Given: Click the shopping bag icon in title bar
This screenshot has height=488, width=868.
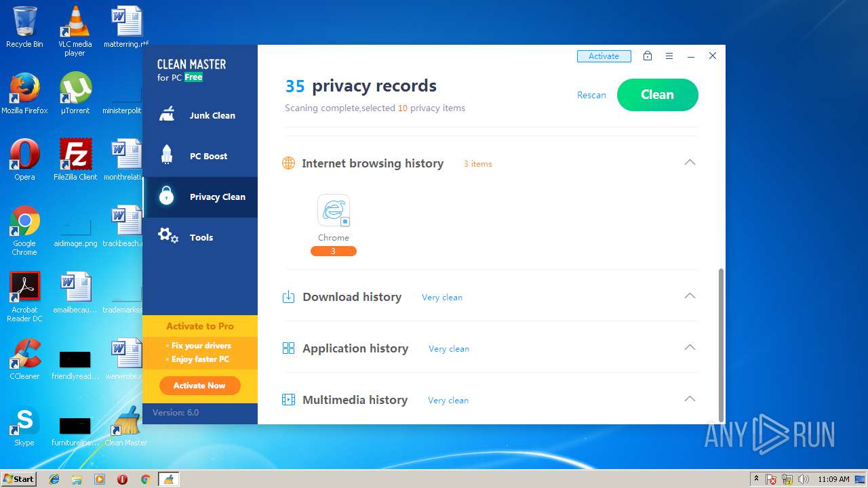Looking at the screenshot, I should point(648,56).
